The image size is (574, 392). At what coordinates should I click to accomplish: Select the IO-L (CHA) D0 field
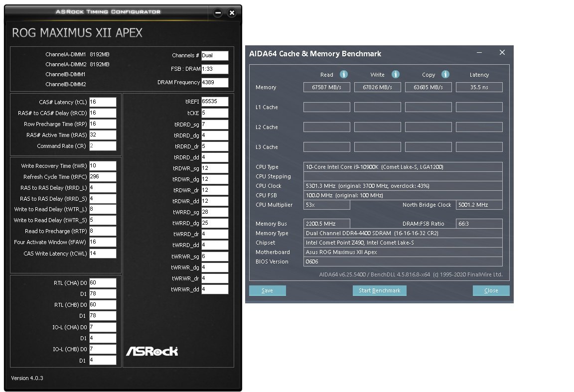103,327
